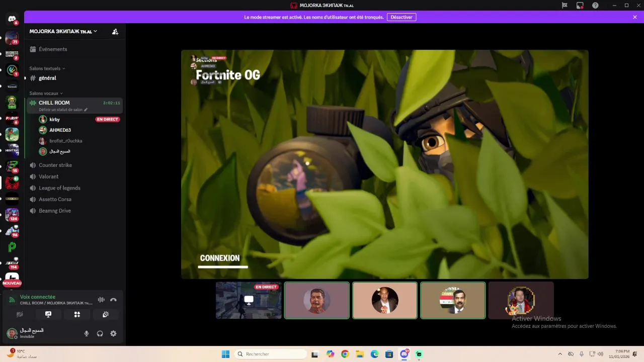Open the soundboard icon

pos(106,314)
